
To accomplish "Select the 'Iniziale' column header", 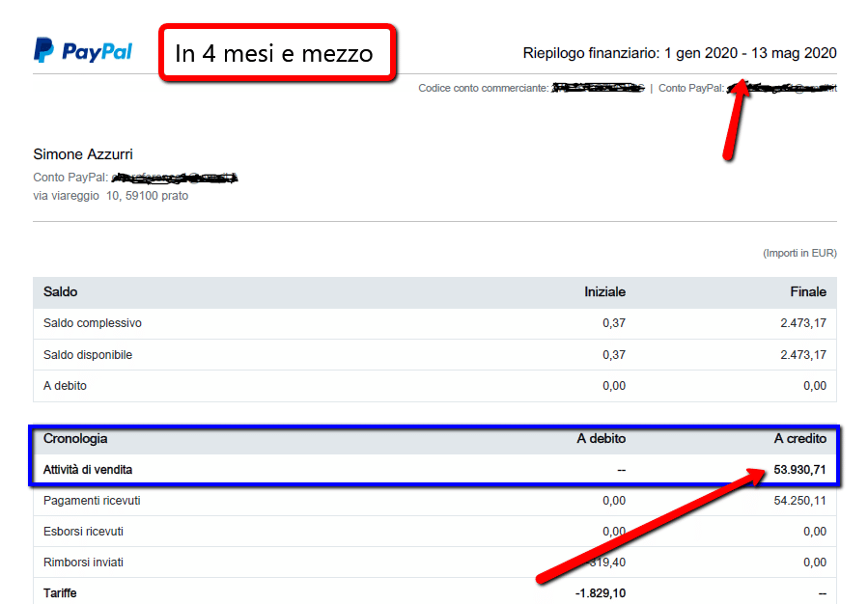I will pos(604,291).
